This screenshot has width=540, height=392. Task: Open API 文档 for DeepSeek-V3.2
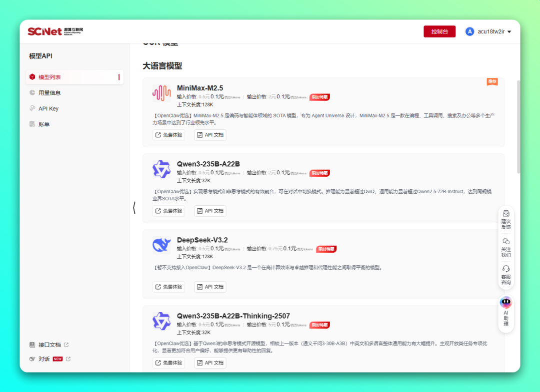click(210, 287)
